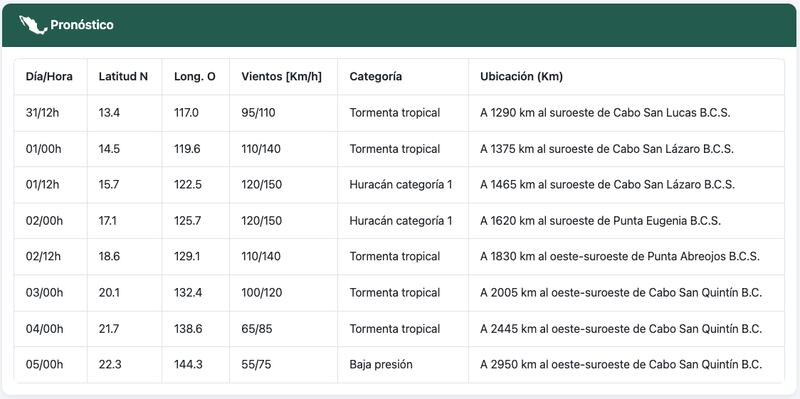Click the Pronóstico header title

[x=82, y=25]
